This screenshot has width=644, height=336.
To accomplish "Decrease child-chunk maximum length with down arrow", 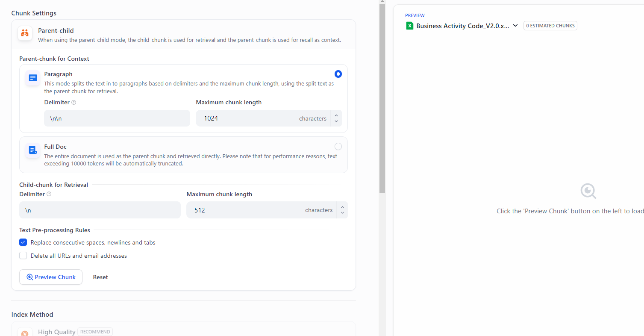I will [x=342, y=213].
